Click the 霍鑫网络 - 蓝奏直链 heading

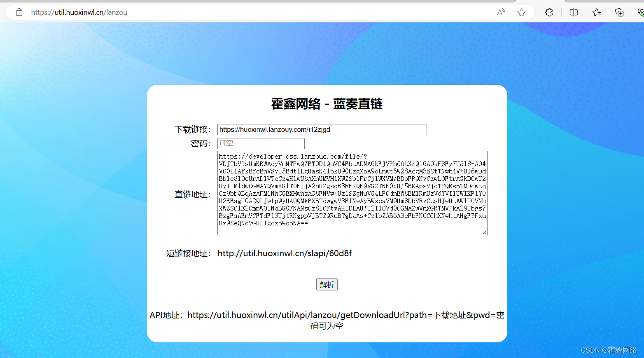tap(327, 104)
